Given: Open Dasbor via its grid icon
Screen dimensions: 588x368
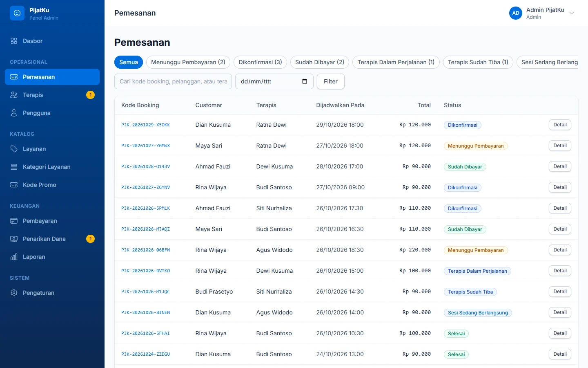Looking at the screenshot, I should pyautogui.click(x=14, y=41).
